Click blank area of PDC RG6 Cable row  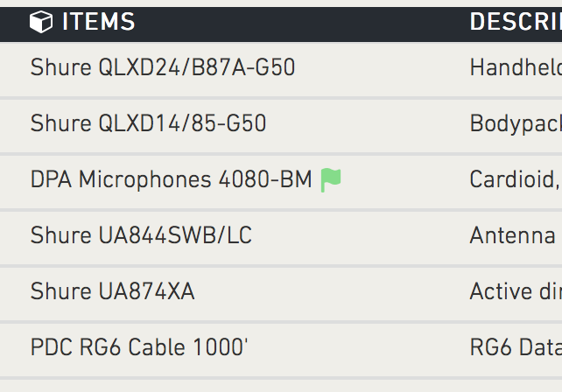(x=358, y=347)
